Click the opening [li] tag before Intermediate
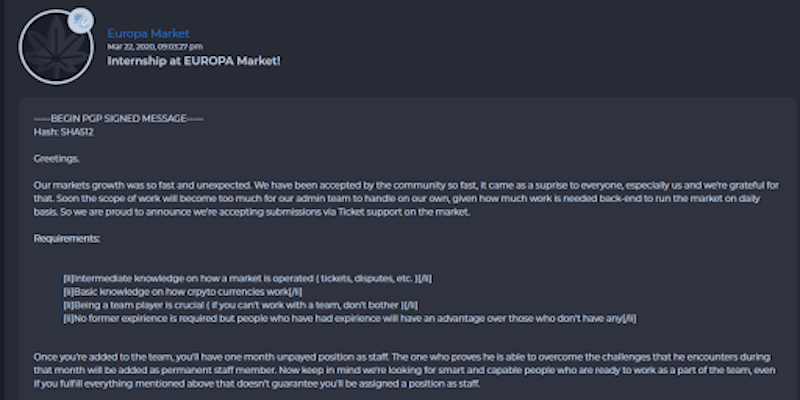Image resolution: width=800 pixels, height=400 pixels. click(69, 279)
